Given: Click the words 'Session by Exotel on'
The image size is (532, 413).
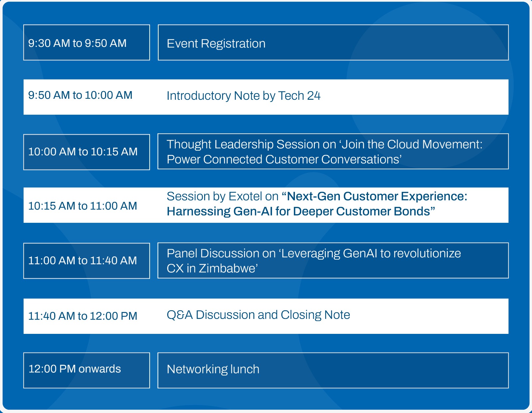Looking at the screenshot, I should 222,197.
